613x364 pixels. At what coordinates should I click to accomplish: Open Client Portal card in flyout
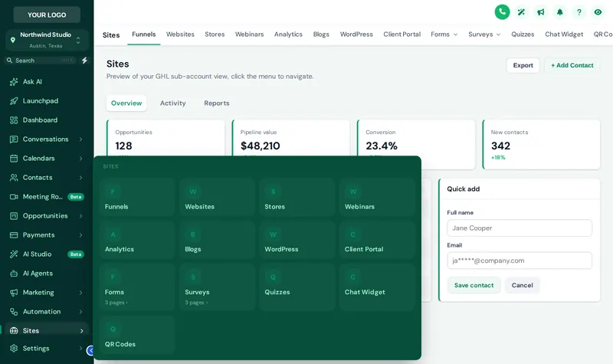click(x=377, y=240)
